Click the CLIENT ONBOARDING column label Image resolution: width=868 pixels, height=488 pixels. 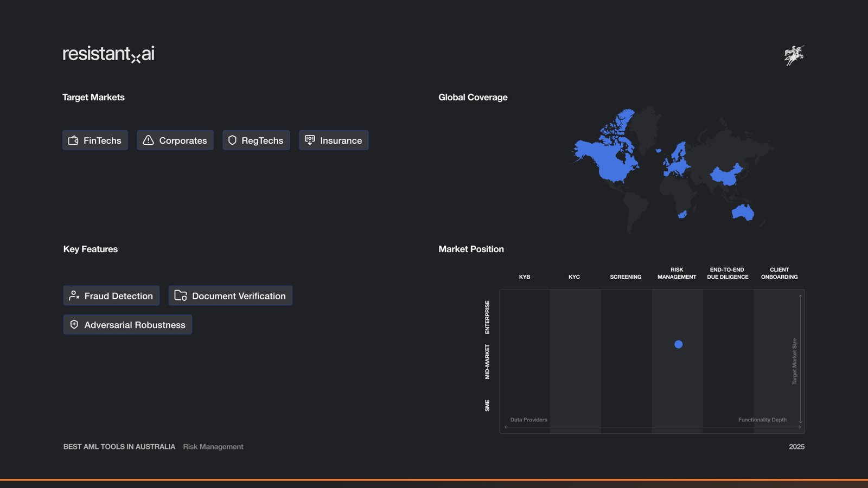[780, 273]
